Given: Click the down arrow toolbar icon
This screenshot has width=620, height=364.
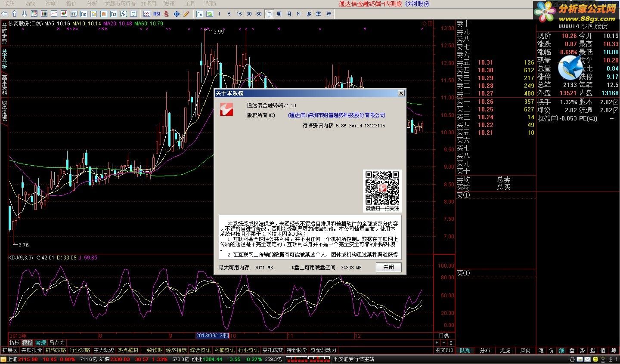Looking at the screenshot, I should click(x=25, y=14).
